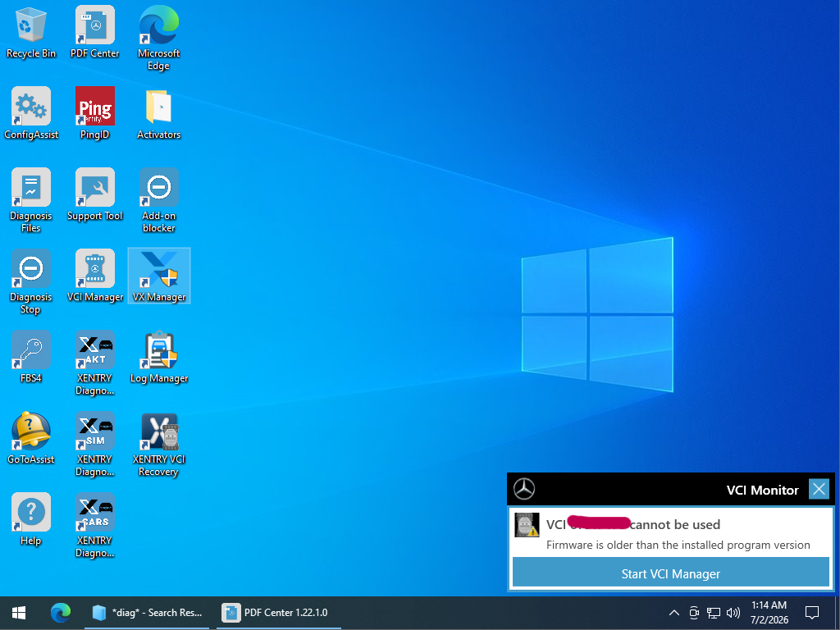The width and height of the screenshot is (840, 630).
Task: Switch to PDF Center 1.22.1.0 taskbar window
Action: pyautogui.click(x=279, y=612)
